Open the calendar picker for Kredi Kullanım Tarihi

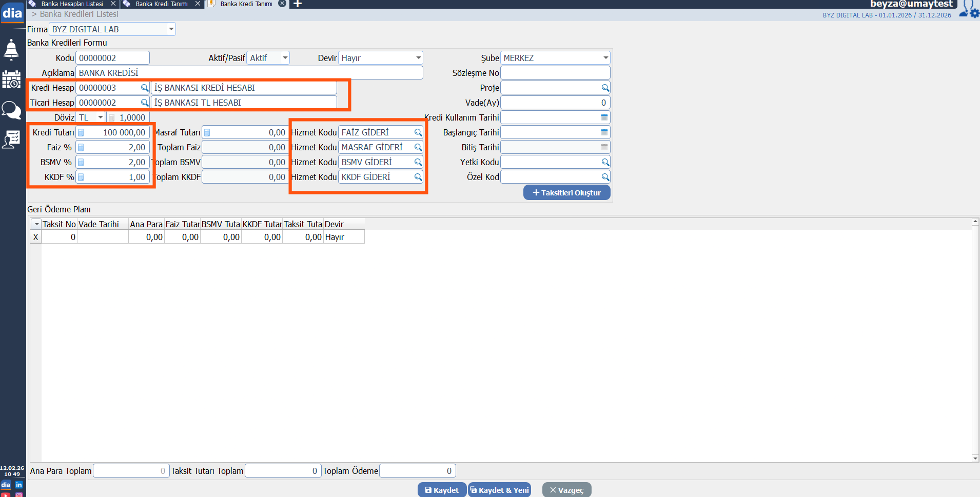[604, 117]
